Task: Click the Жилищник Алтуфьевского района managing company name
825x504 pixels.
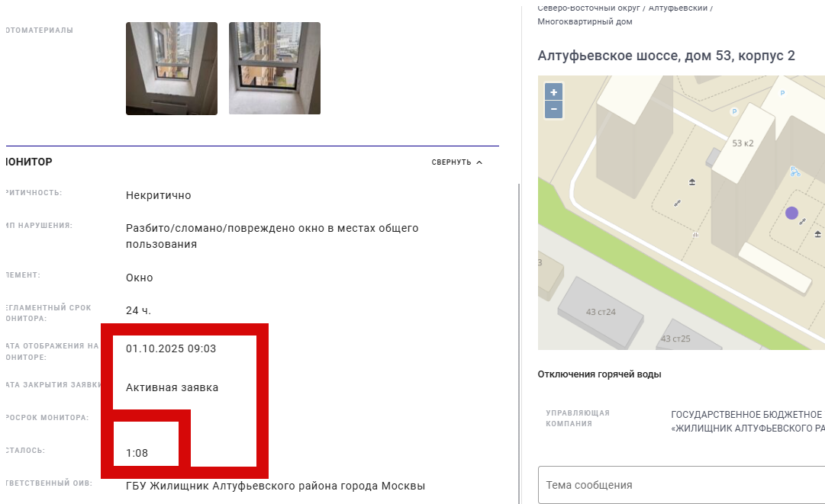Action: 748,422
